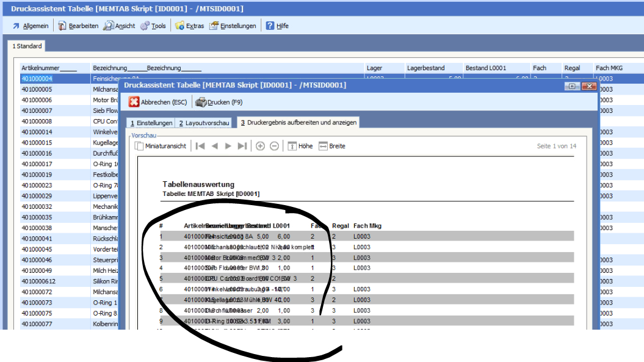Zoom out of the print preview
644x362 pixels.
[x=275, y=146]
